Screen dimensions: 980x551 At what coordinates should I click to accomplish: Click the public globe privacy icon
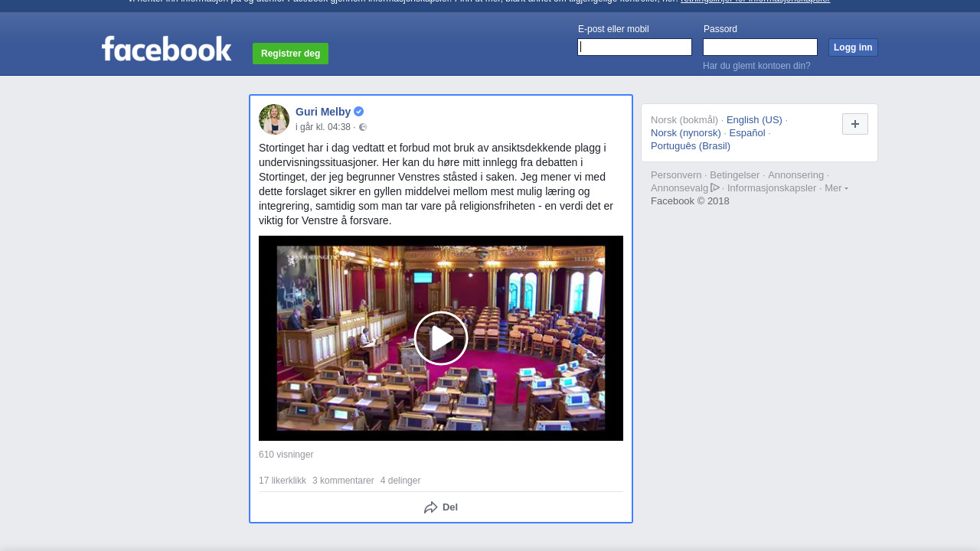(363, 128)
